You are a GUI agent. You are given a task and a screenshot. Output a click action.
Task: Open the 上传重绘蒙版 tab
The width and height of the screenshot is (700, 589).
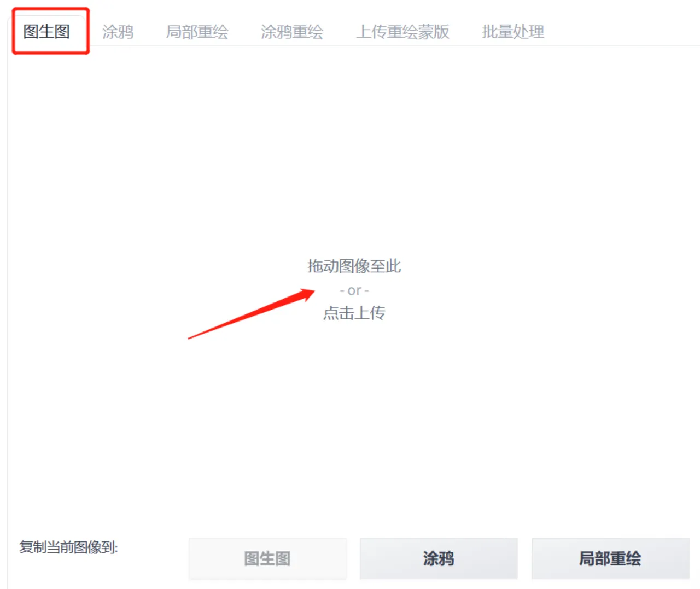click(403, 32)
